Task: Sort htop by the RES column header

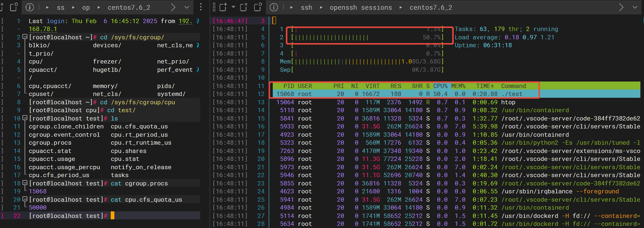Action: [396, 86]
